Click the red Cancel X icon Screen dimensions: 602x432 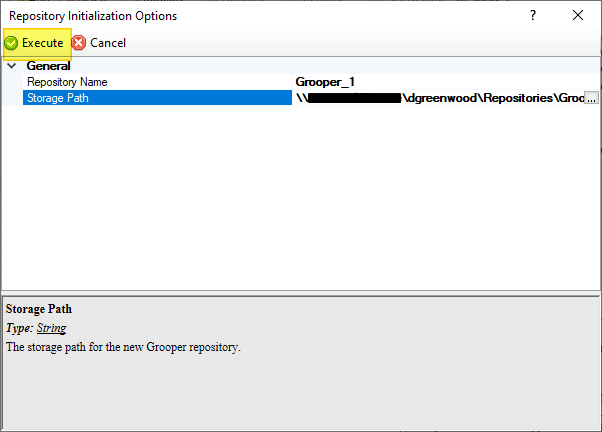pyautogui.click(x=79, y=43)
